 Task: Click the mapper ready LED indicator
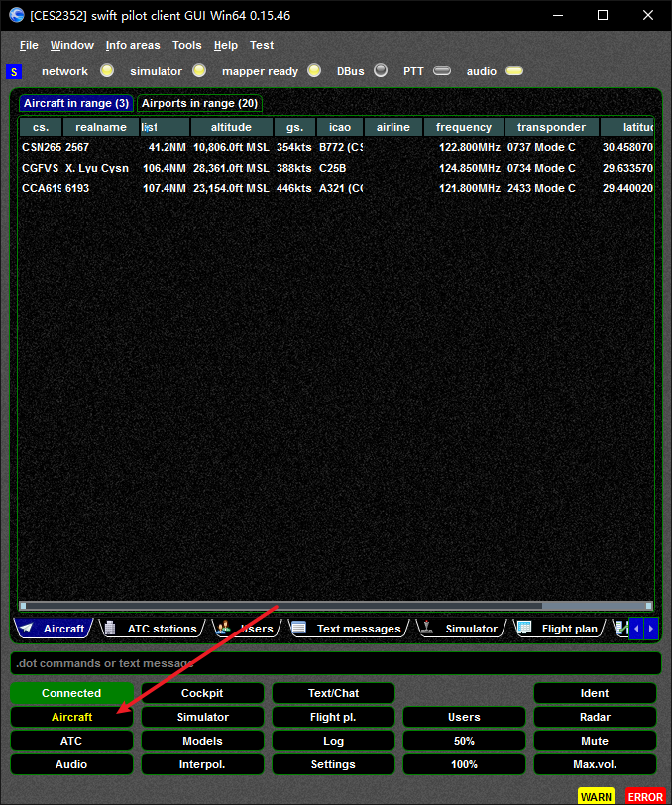coord(314,71)
